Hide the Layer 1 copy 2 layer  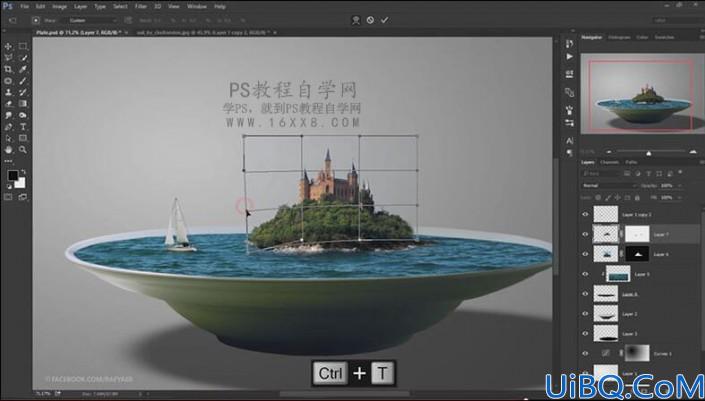coord(585,214)
